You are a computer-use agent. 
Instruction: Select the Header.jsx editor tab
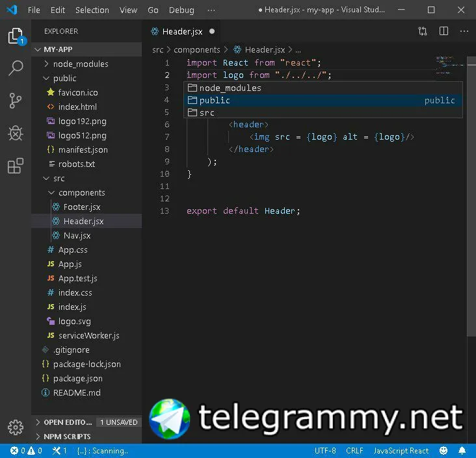(183, 32)
